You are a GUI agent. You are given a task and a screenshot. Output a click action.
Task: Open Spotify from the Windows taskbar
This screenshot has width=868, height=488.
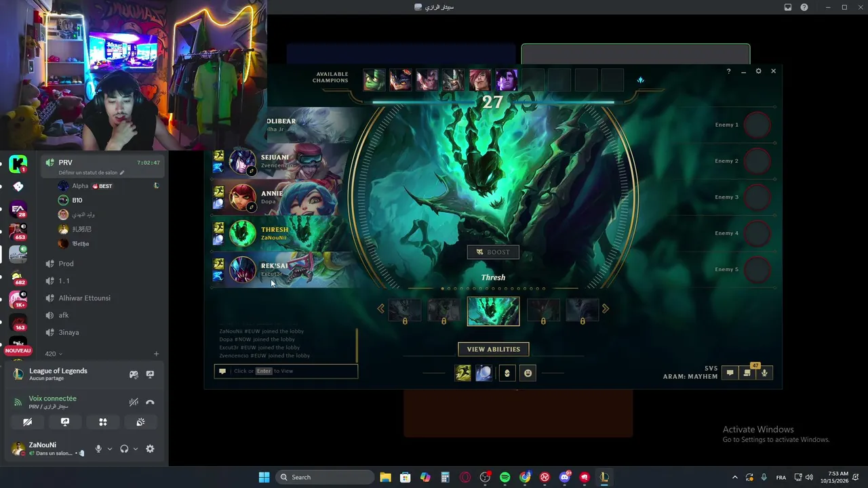[x=505, y=477]
